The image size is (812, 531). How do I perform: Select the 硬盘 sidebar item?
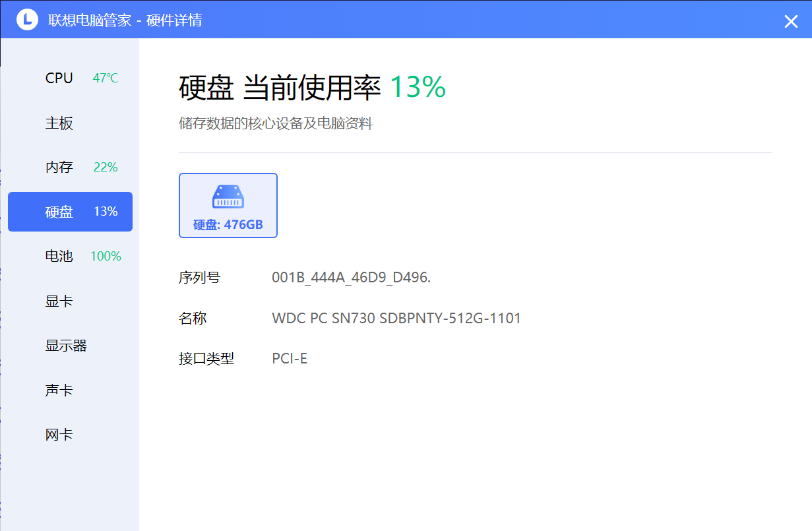70,212
